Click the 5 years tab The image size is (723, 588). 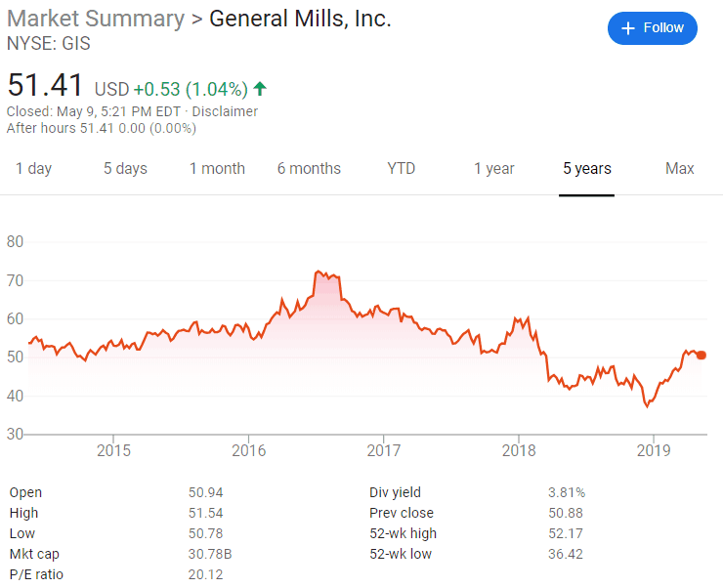click(x=586, y=168)
